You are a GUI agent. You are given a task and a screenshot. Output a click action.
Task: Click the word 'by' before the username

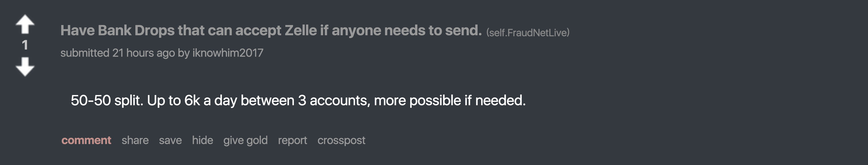(184, 53)
